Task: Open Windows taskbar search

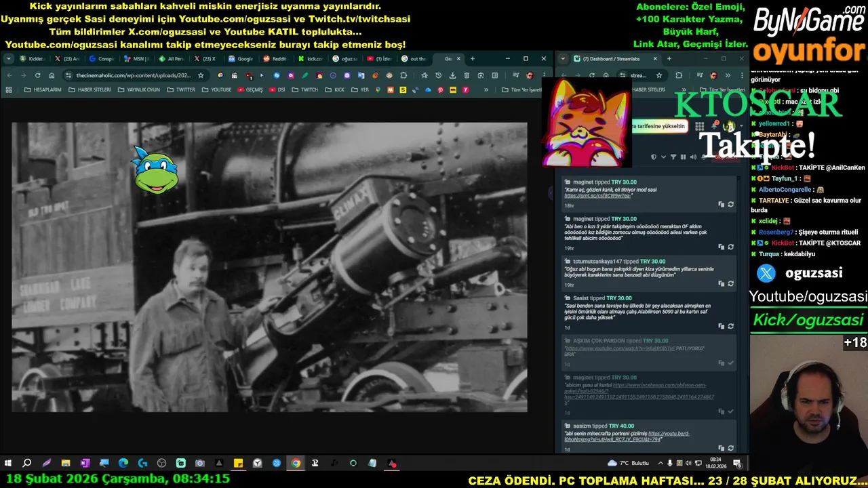Action: point(27,464)
